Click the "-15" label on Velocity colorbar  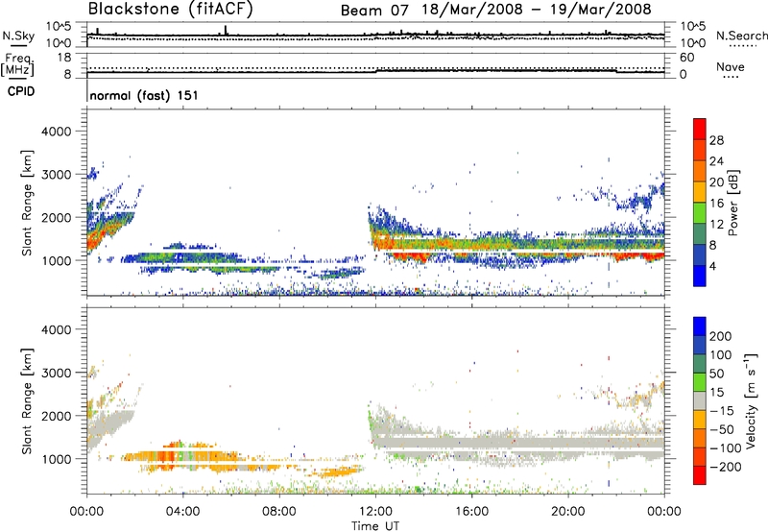[x=721, y=410]
